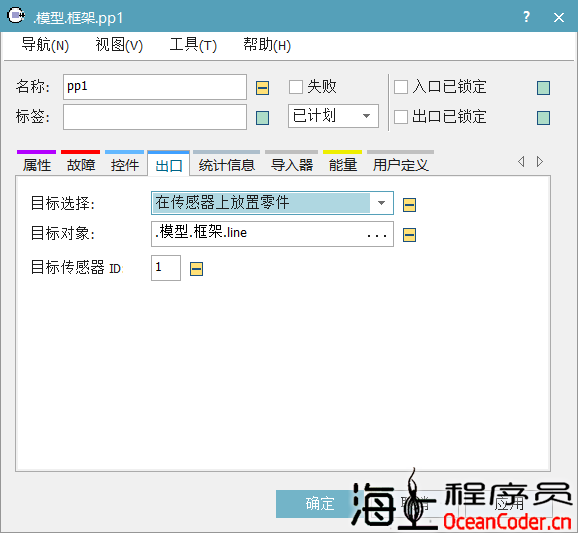Image resolution: width=578 pixels, height=533 pixels.
Task: Open the 工具(T) menu
Action: pos(193,45)
